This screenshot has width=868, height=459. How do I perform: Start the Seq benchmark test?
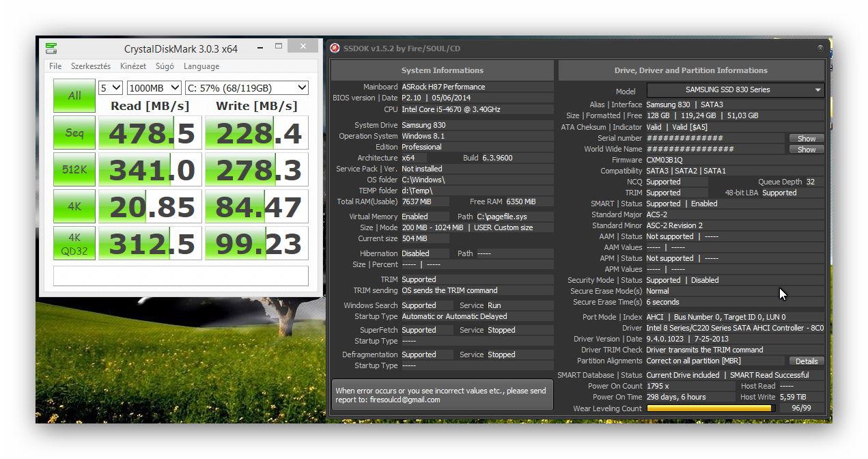pos(74,133)
